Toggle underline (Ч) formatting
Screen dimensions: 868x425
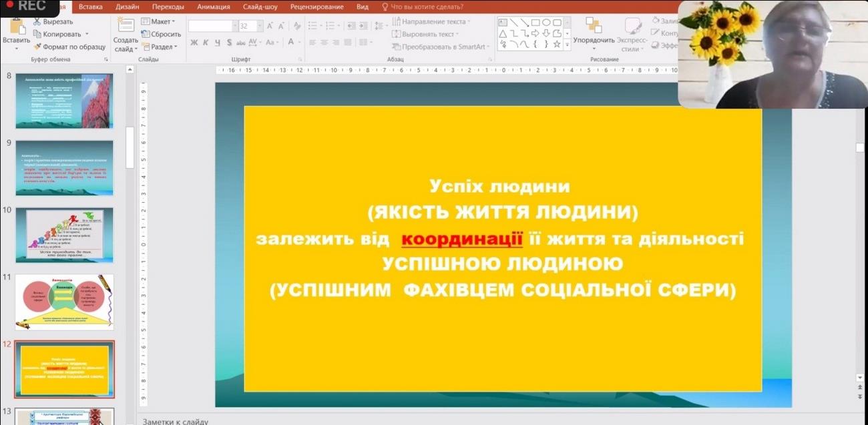point(217,43)
